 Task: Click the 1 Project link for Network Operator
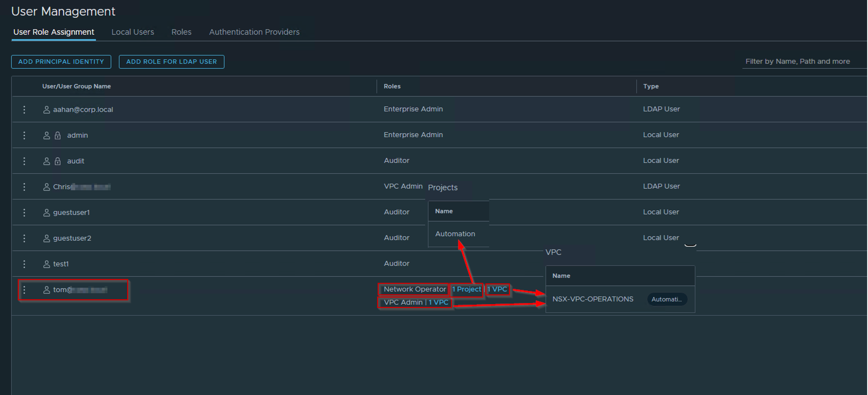tap(467, 289)
